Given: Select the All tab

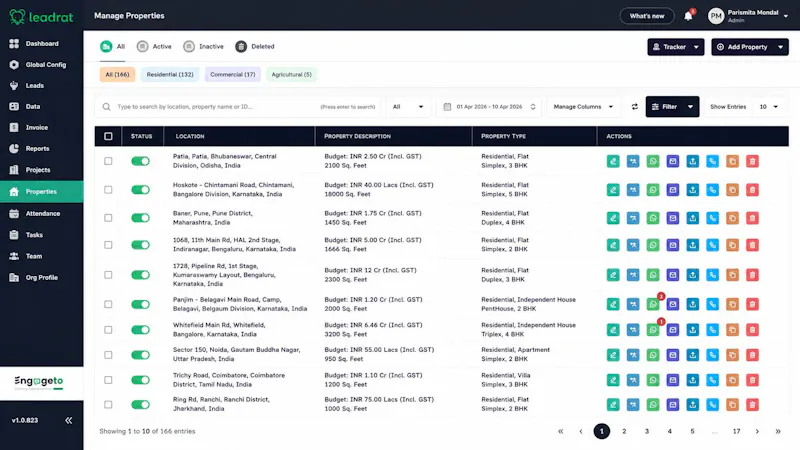Looking at the screenshot, I should coord(113,46).
